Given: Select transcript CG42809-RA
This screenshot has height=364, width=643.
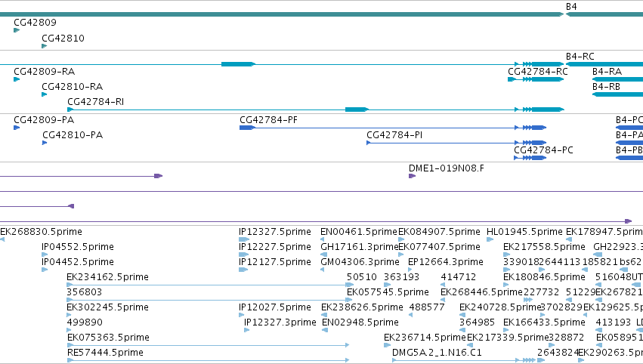Looking at the screenshot, I should click(x=45, y=72).
